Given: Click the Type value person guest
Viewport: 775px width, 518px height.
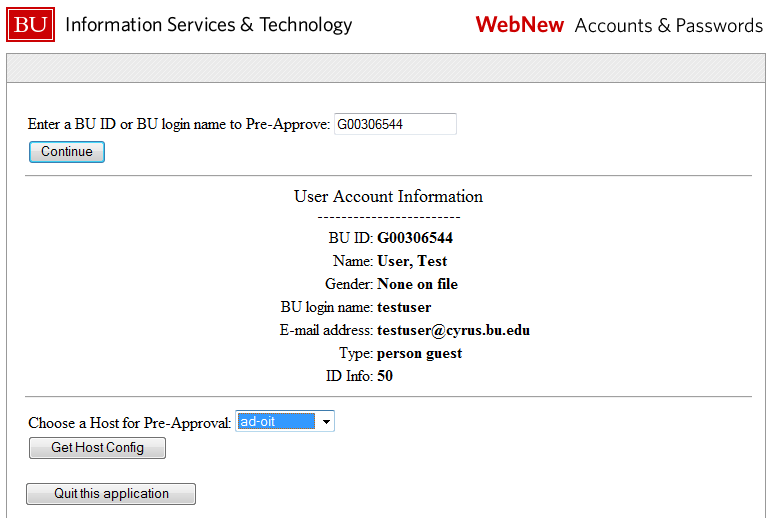Looking at the screenshot, I should (419, 353).
